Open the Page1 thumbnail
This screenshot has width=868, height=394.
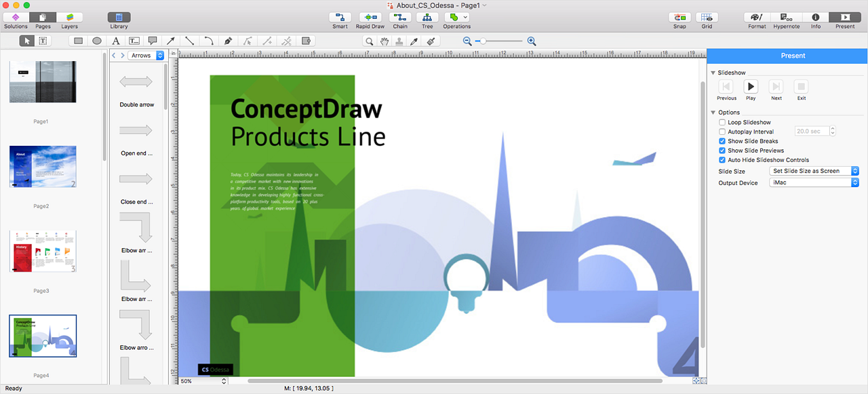coord(43,82)
